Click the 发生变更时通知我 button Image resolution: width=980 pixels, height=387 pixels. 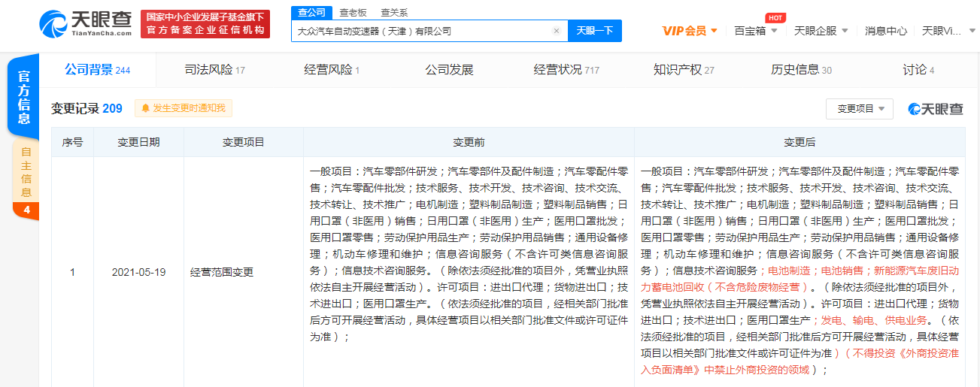[184, 108]
